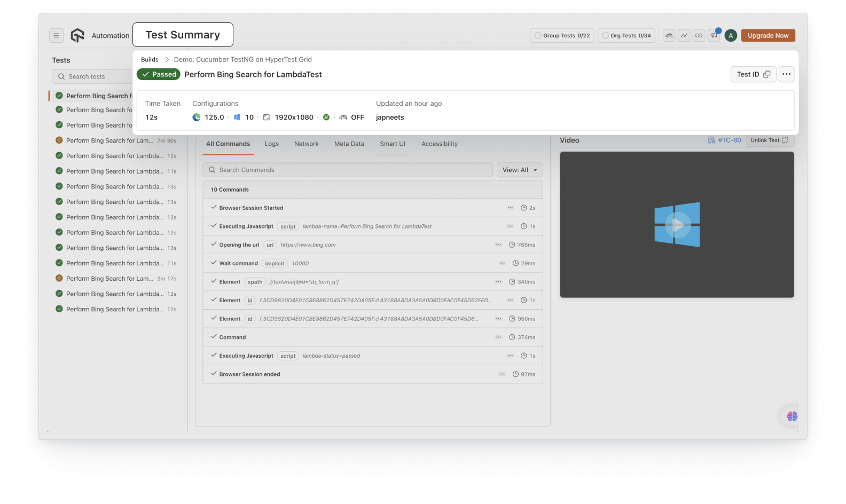Play the test recording video
Viewport: 846px width, 504px height.
point(677,225)
